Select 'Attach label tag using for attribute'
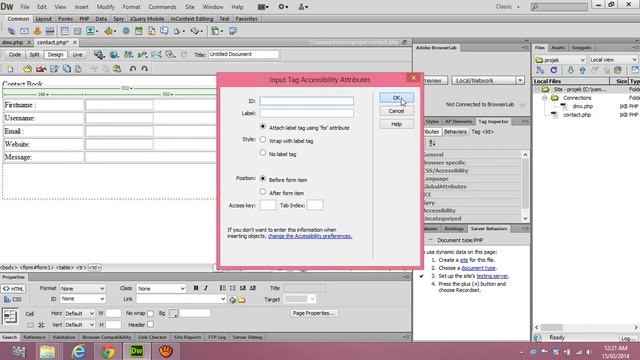 click(x=263, y=127)
